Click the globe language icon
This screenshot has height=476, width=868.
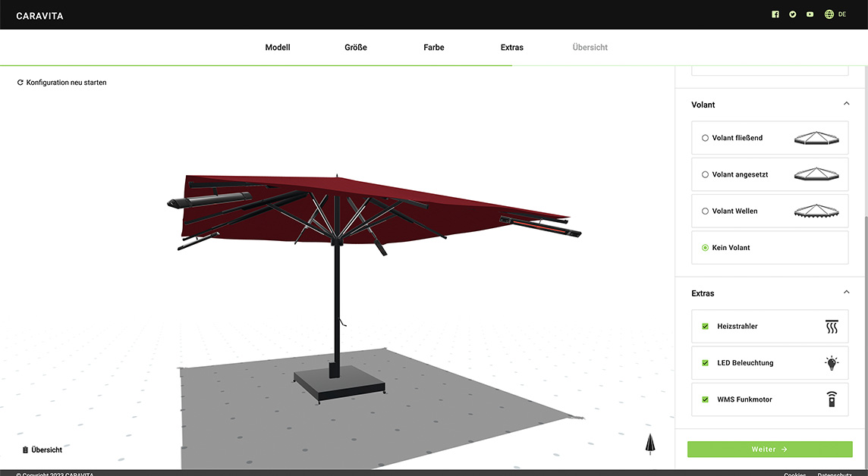point(829,14)
